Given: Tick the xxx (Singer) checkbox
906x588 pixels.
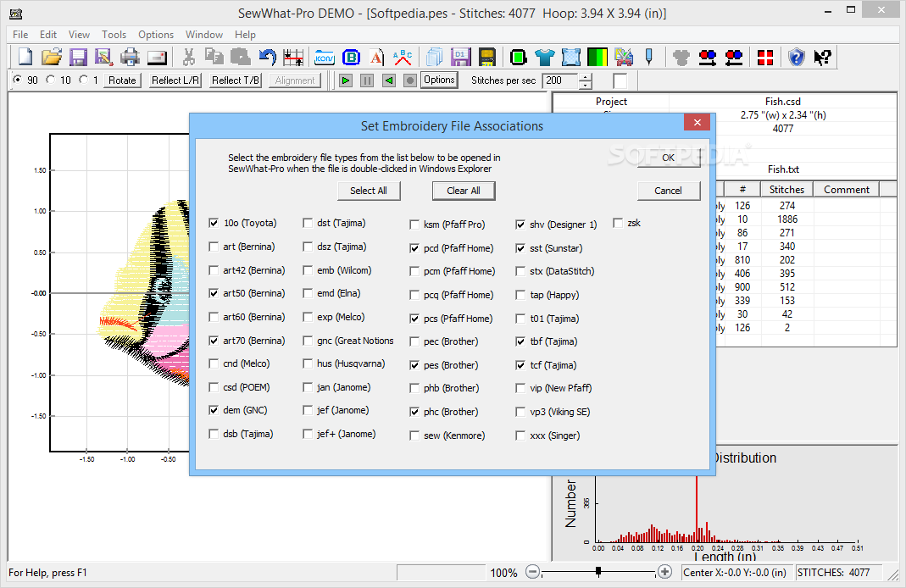Looking at the screenshot, I should click(x=520, y=435).
